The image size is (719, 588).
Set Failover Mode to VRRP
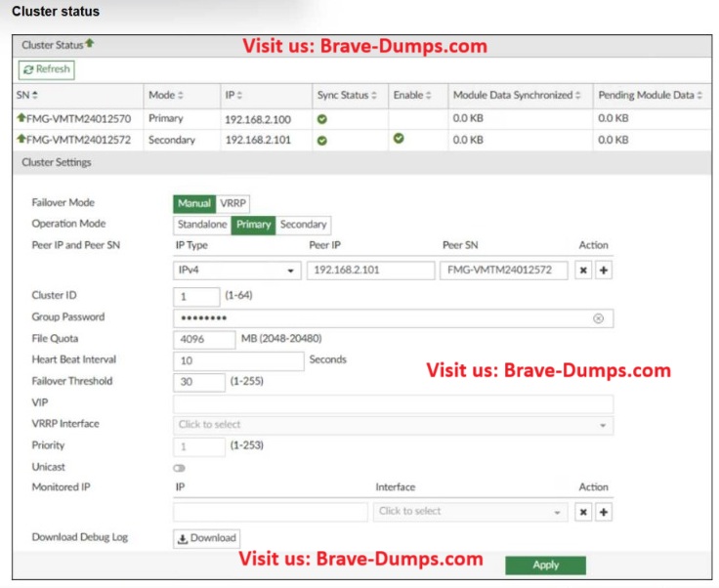pyautogui.click(x=233, y=203)
